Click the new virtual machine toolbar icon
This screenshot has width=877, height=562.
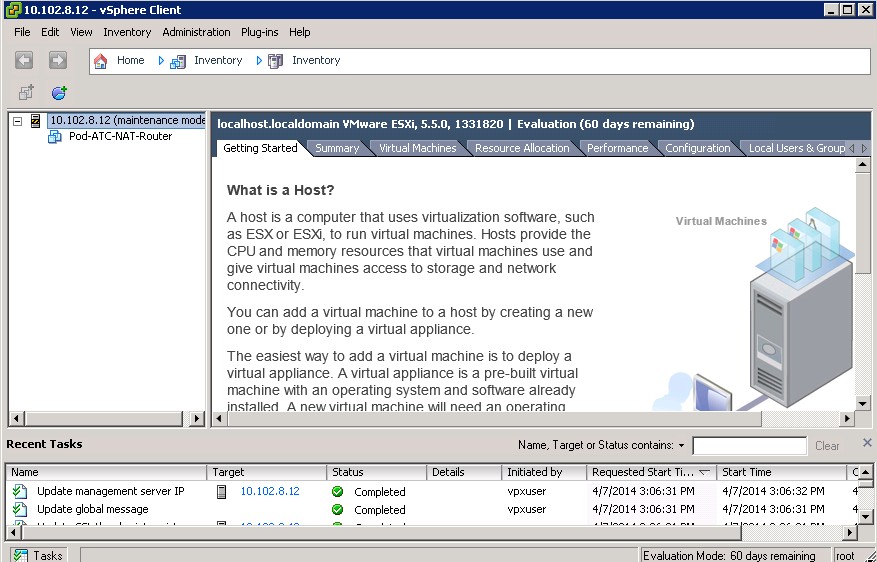[25, 93]
